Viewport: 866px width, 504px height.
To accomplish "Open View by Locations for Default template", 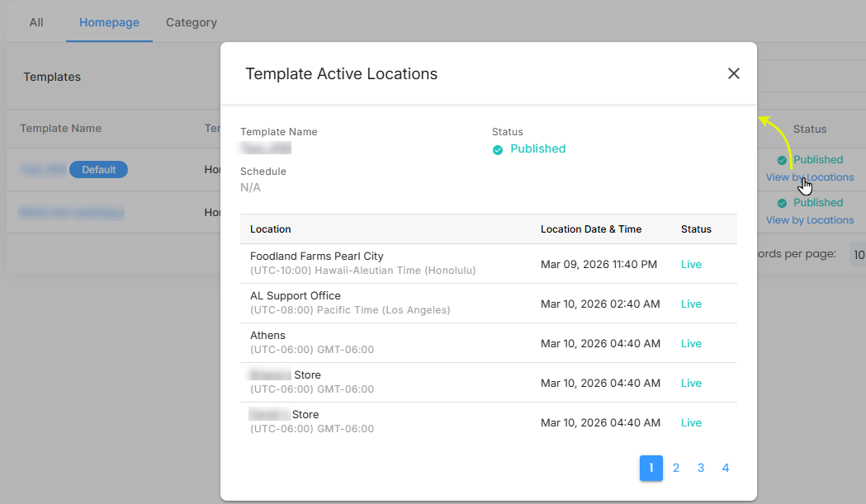I will pyautogui.click(x=809, y=177).
